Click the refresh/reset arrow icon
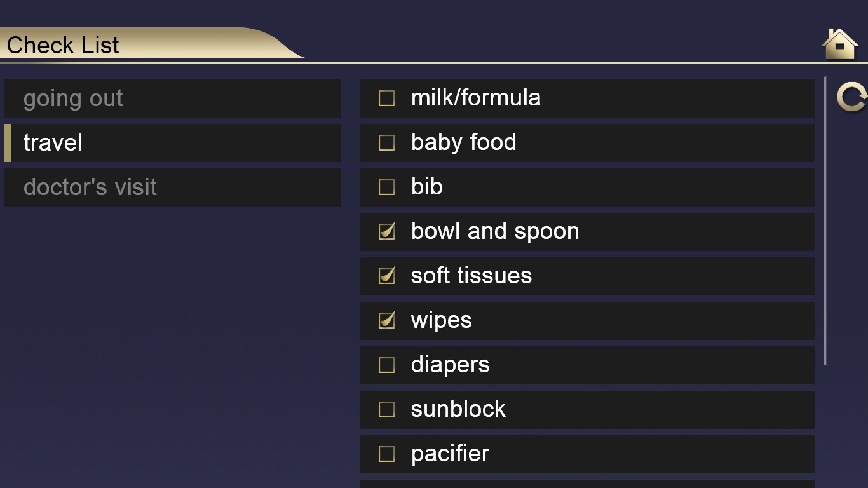This screenshot has width=868, height=488. 850,98
